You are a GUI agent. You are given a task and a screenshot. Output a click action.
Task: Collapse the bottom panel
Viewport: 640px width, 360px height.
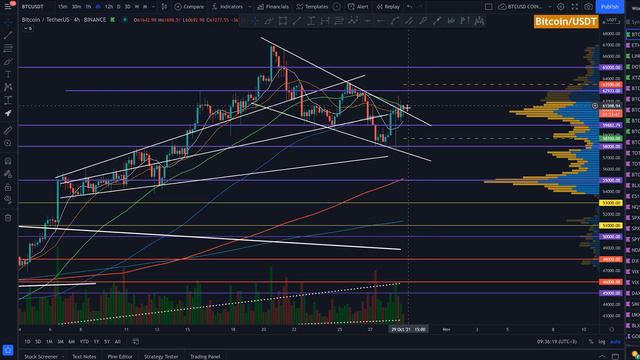tap(602, 356)
